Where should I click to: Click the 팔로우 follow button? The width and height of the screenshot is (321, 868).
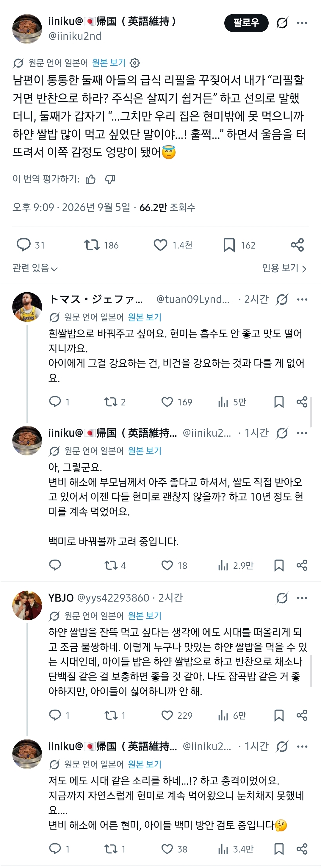246,23
